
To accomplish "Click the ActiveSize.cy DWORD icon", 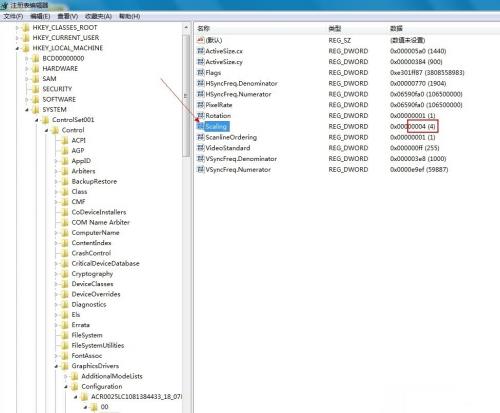I will [x=200, y=62].
